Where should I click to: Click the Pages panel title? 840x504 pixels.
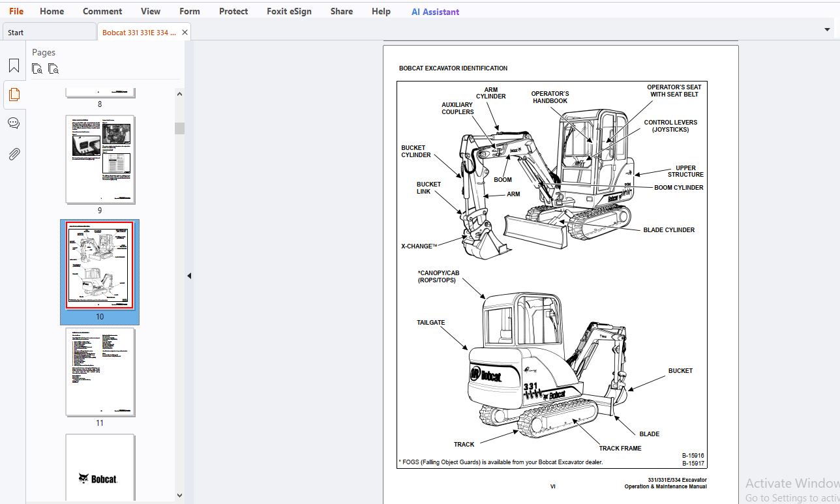click(44, 52)
